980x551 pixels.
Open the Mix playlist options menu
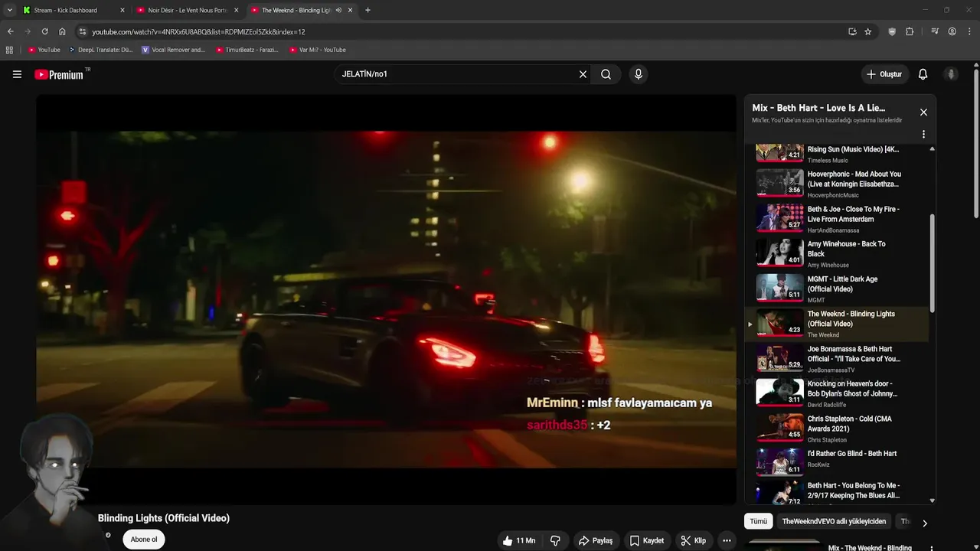point(923,134)
